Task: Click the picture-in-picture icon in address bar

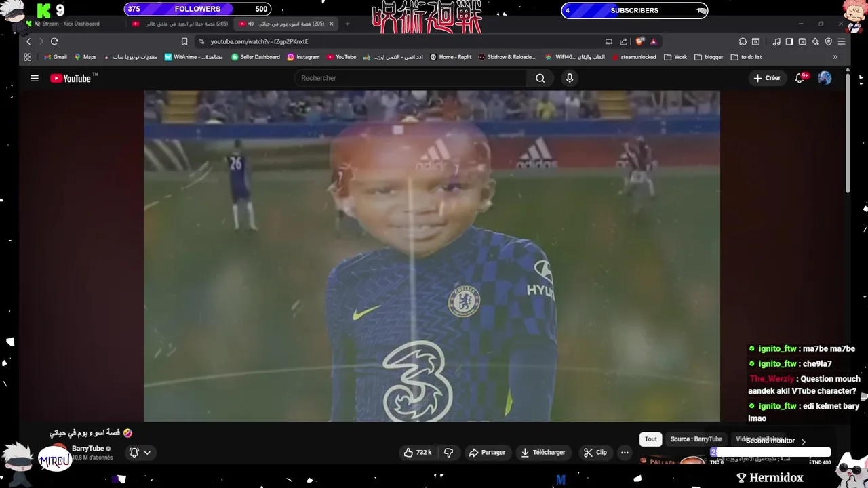Action: click(609, 41)
